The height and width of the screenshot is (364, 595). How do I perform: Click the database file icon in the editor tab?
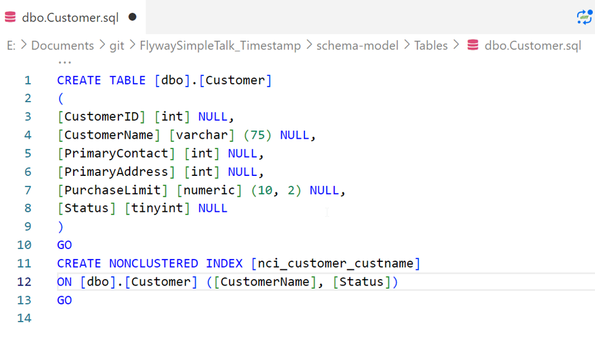pyautogui.click(x=10, y=17)
